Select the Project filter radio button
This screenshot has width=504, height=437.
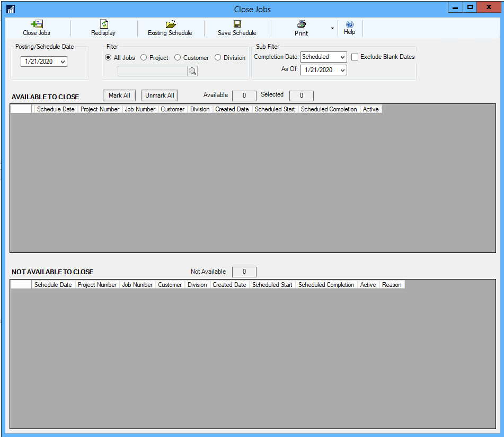(x=144, y=57)
